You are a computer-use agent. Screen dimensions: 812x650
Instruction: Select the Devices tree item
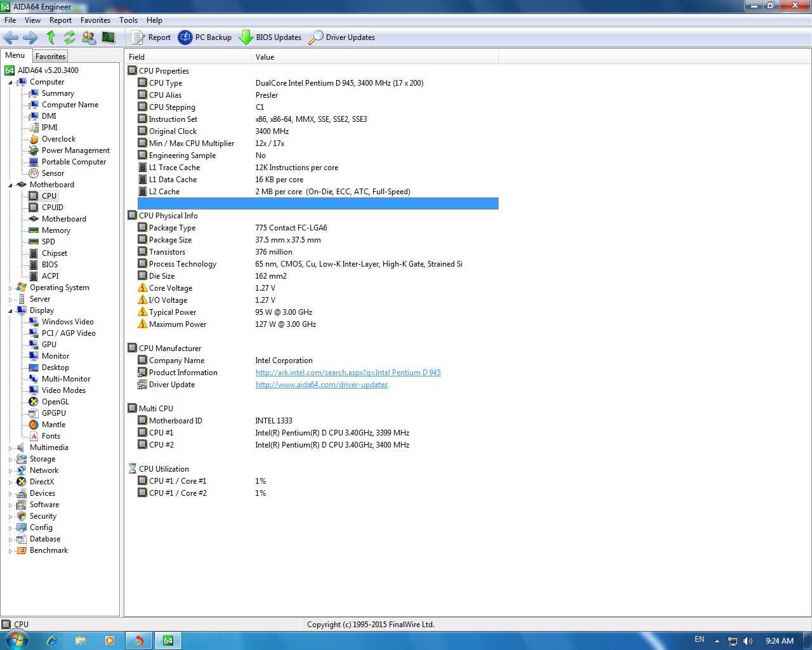42,493
